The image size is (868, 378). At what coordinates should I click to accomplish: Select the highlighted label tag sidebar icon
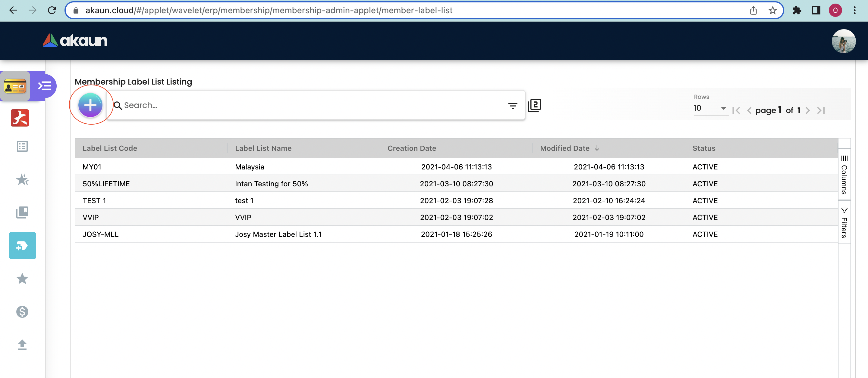(22, 246)
